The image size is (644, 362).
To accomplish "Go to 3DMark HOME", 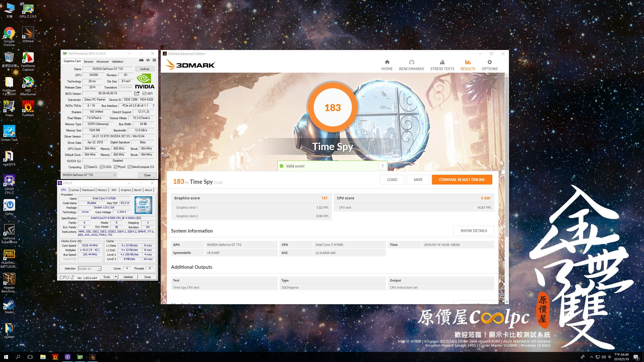I will pyautogui.click(x=387, y=65).
